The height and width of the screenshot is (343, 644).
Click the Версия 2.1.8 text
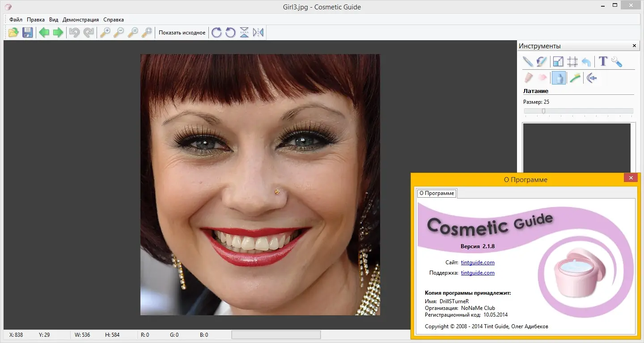click(x=478, y=246)
